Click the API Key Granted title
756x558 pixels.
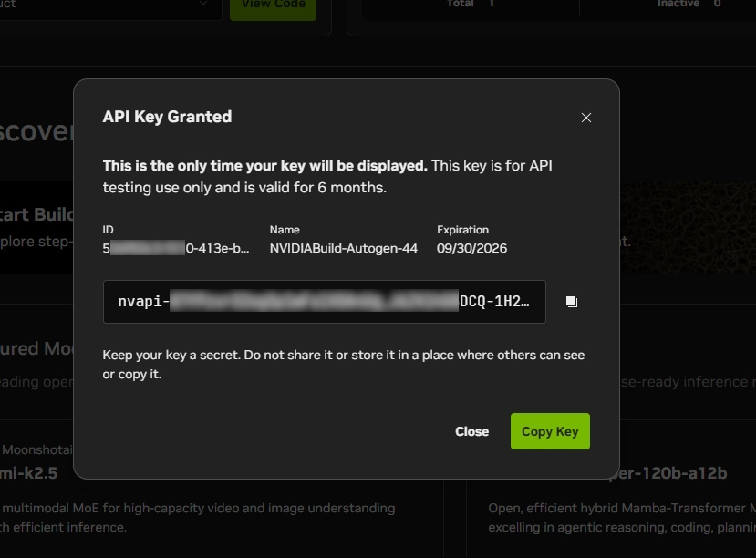coord(167,117)
